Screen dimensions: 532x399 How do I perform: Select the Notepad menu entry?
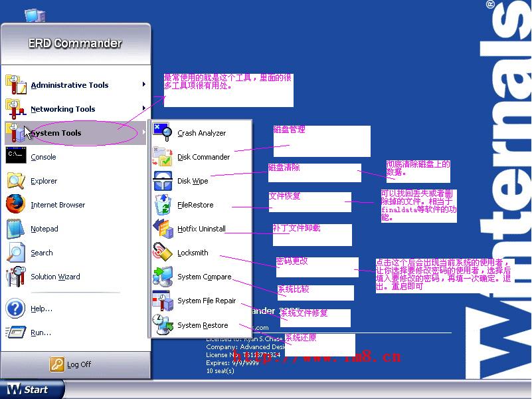point(76,229)
